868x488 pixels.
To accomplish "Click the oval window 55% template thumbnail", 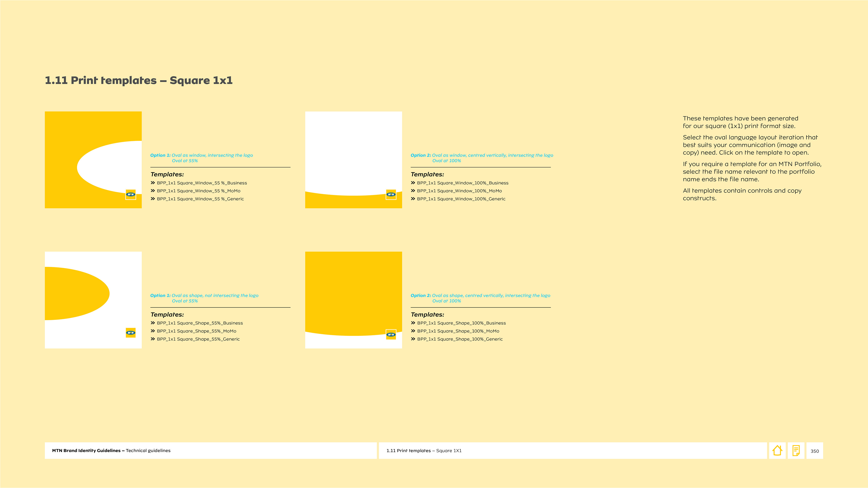I will click(x=93, y=160).
